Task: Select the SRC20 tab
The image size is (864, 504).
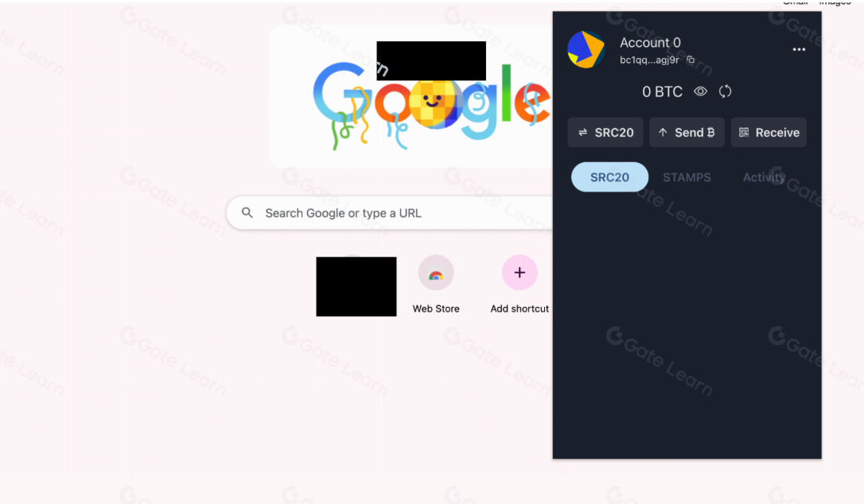Action: (x=609, y=176)
